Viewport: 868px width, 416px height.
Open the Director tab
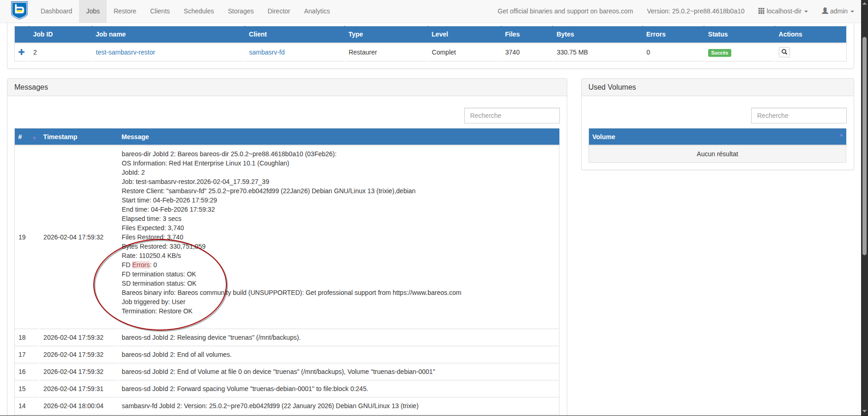tap(279, 11)
